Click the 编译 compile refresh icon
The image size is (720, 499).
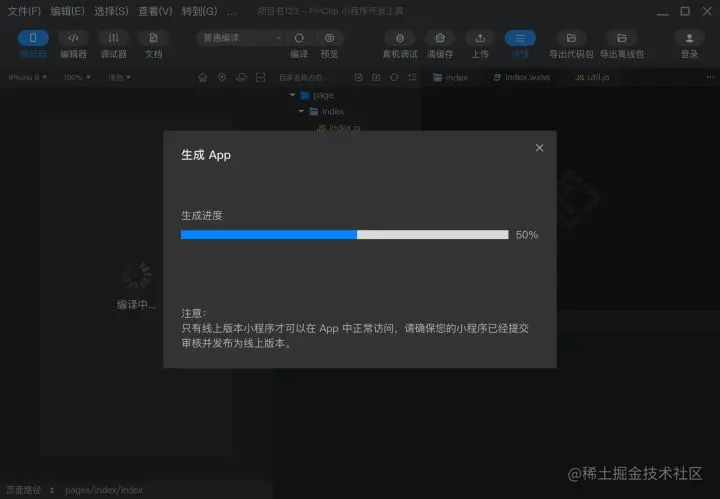point(299,38)
